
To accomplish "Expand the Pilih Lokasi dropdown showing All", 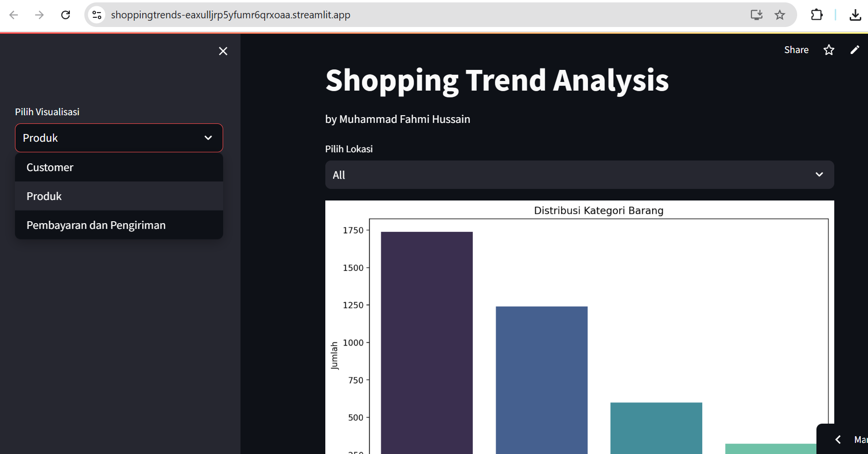I will pyautogui.click(x=579, y=174).
